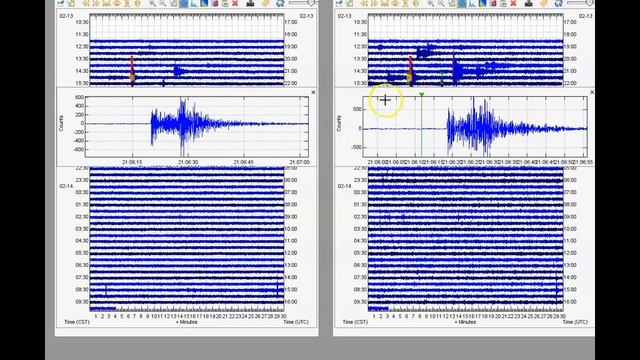Click '21:06:45' time label in left waveform
The height and width of the screenshot is (360, 640).
[x=243, y=162]
